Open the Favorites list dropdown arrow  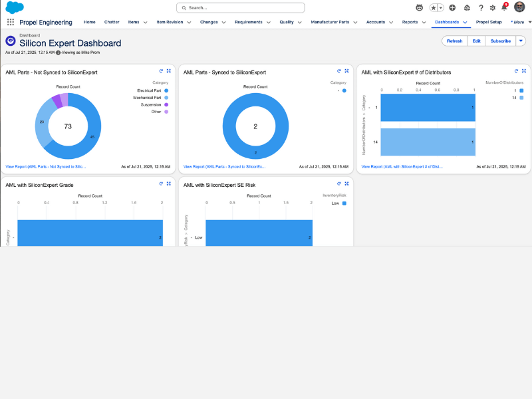(x=441, y=7)
